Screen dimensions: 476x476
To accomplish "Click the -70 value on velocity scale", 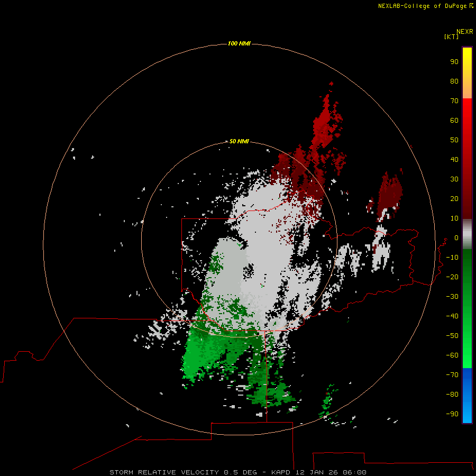I will tap(452, 375).
